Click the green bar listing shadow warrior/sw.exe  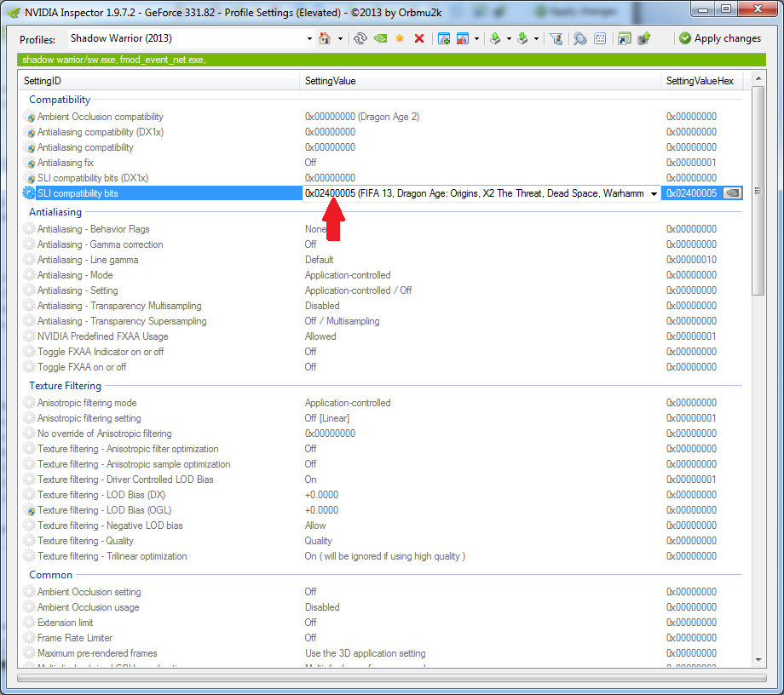tap(391, 60)
